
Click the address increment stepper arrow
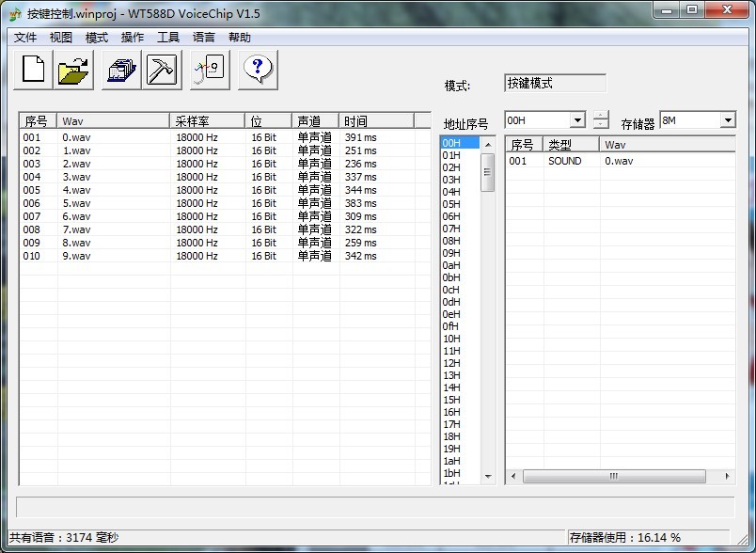pyautogui.click(x=600, y=114)
